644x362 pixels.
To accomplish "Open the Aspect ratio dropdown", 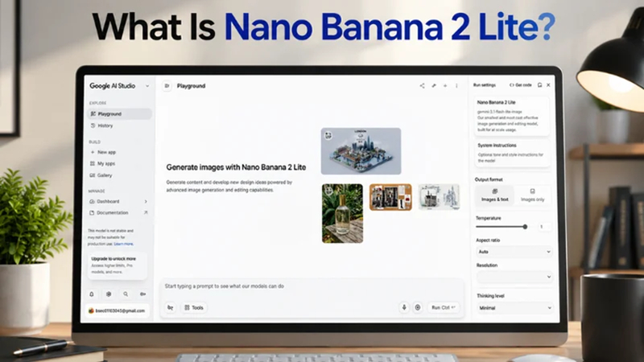I will (x=514, y=252).
